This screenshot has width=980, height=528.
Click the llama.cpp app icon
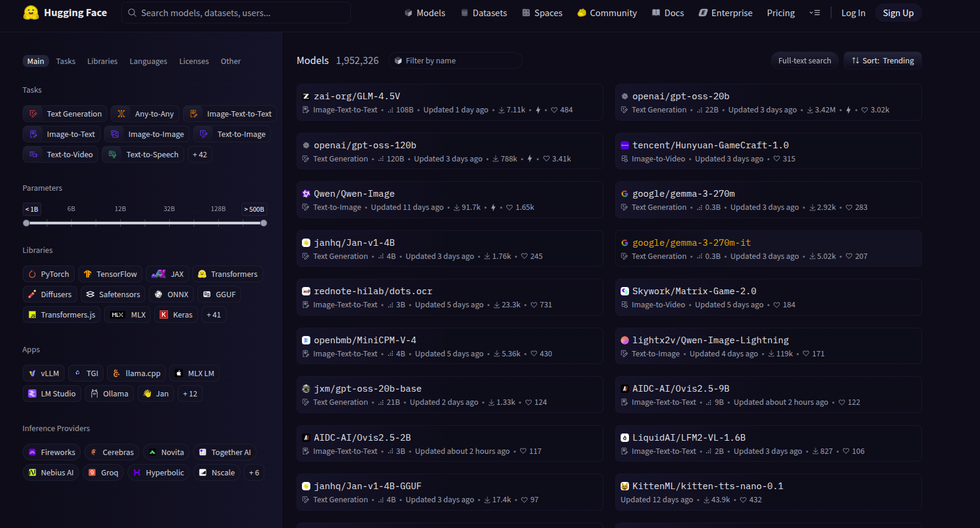pos(117,373)
